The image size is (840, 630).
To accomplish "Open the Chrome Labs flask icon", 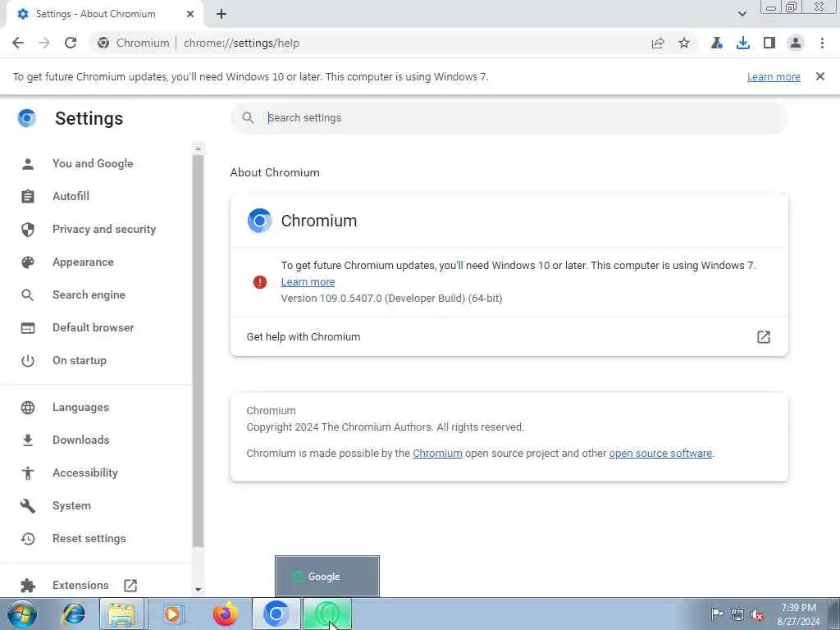I will coord(717,43).
